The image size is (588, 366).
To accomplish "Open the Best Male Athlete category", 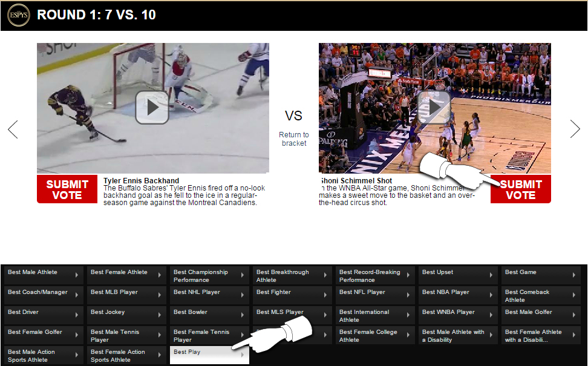I will [x=44, y=275].
